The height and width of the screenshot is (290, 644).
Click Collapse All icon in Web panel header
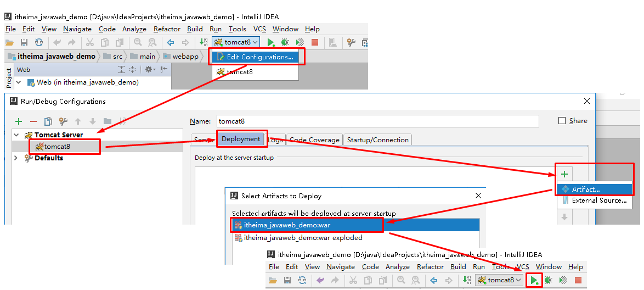[132, 70]
